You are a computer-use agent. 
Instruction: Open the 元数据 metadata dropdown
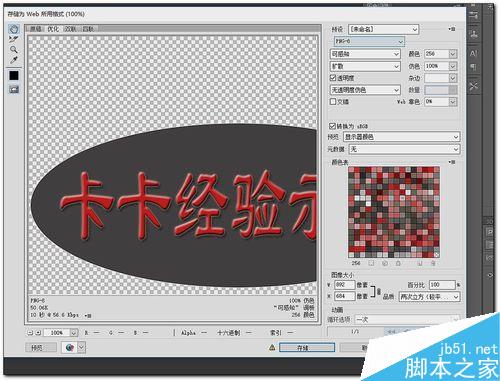point(404,149)
